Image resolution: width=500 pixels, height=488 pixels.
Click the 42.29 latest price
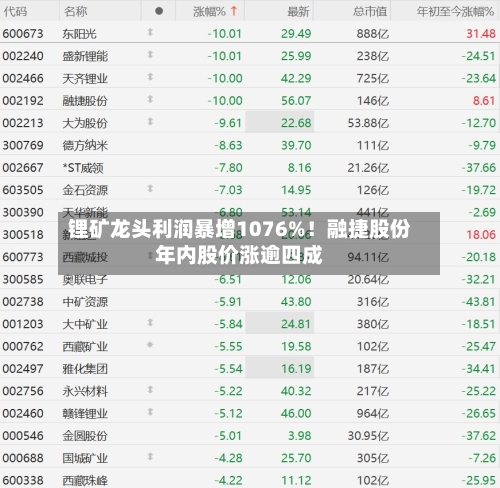[x=296, y=78]
